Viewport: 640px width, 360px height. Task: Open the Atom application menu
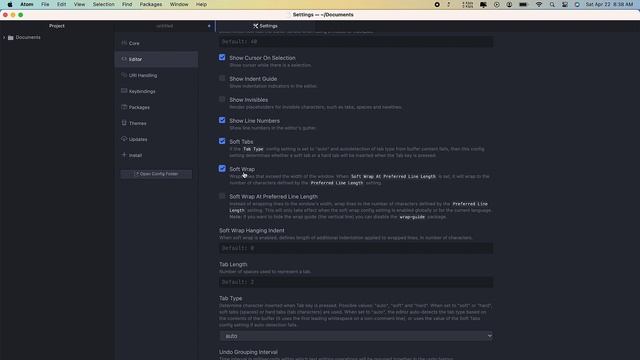coord(27,4)
